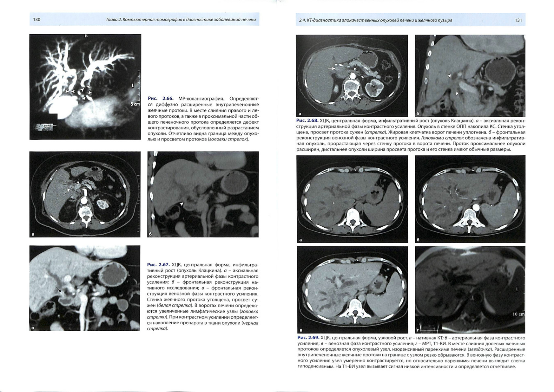
Task: Click figure label 'Рис. 2.67.'
Action: point(158,265)
